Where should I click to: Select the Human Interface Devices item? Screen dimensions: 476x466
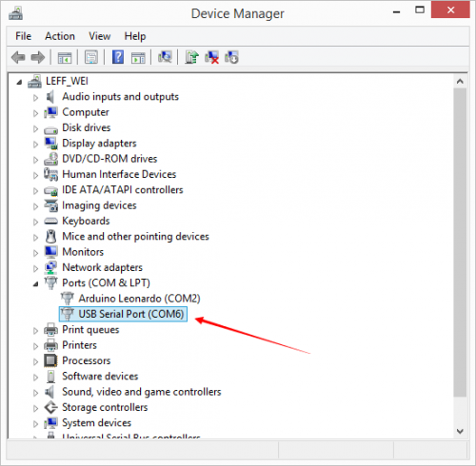pos(119,174)
